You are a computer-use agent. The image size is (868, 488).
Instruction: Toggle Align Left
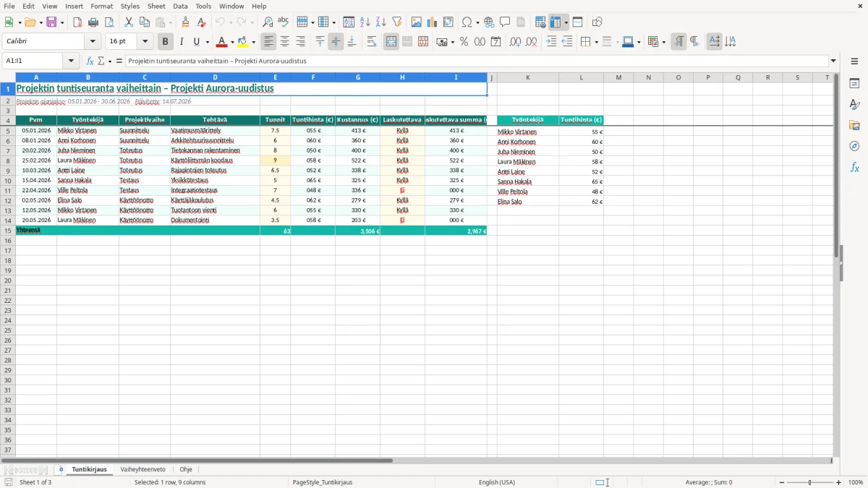(x=268, y=42)
